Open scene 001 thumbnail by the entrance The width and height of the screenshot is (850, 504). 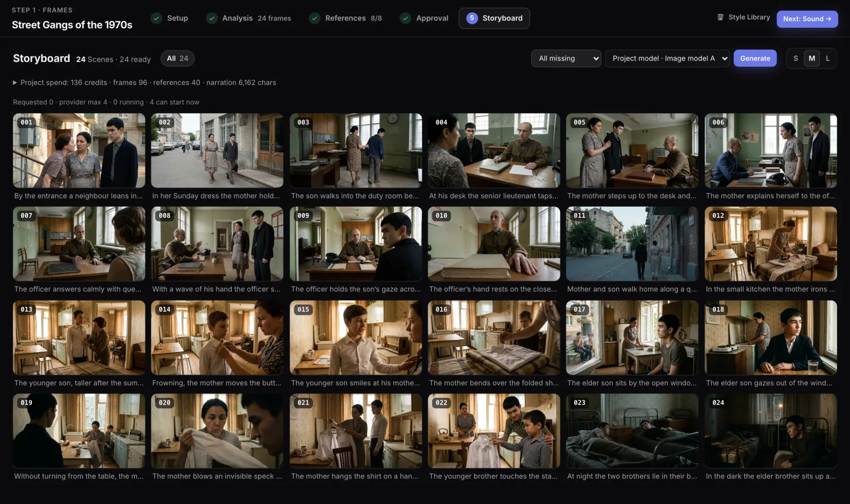coord(79,150)
